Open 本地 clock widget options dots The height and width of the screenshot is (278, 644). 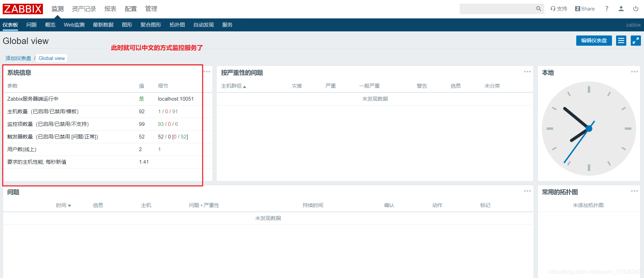(x=634, y=72)
